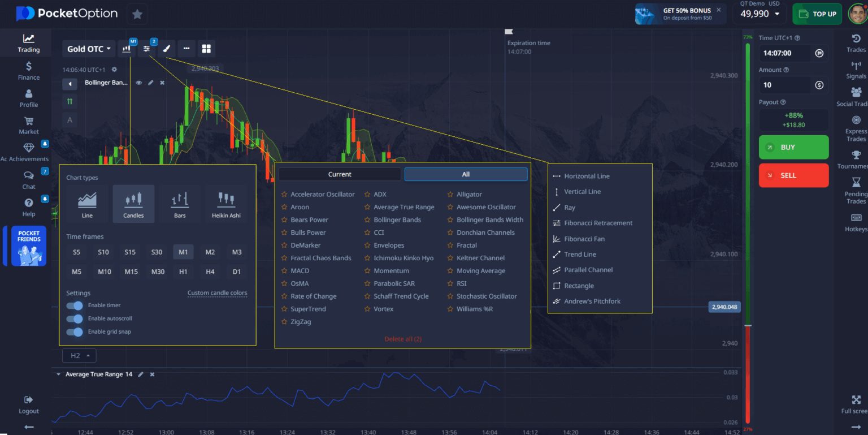Click Delete all (2) in red
The image size is (868, 435).
coord(403,339)
